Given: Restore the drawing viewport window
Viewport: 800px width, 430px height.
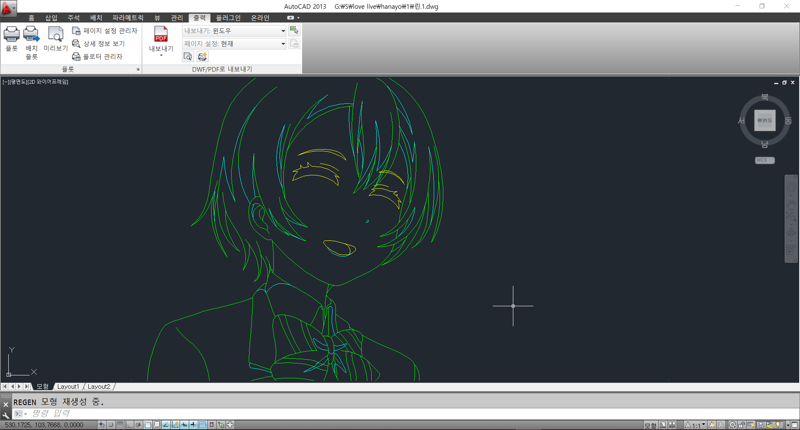Looking at the screenshot, I should [x=784, y=83].
